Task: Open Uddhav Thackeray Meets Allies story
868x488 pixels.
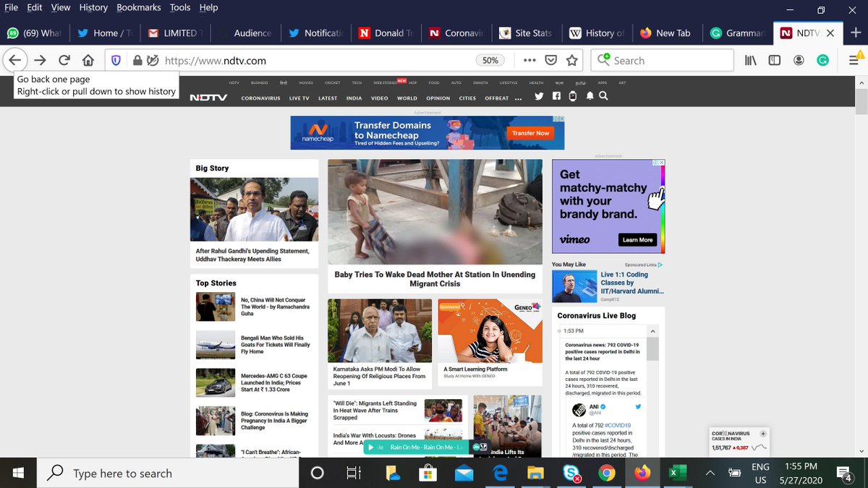Action: (x=252, y=254)
